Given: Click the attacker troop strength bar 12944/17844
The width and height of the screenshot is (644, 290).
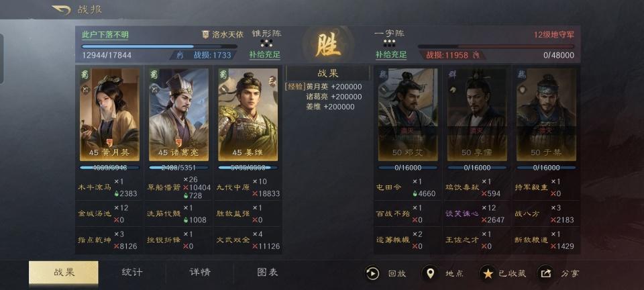Looking at the screenshot, I should [160, 46].
